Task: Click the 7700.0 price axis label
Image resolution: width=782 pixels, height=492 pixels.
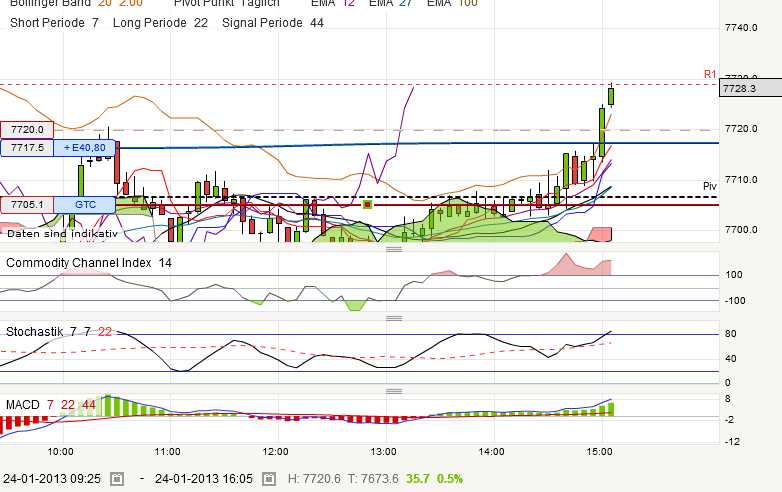Action: coord(741,230)
